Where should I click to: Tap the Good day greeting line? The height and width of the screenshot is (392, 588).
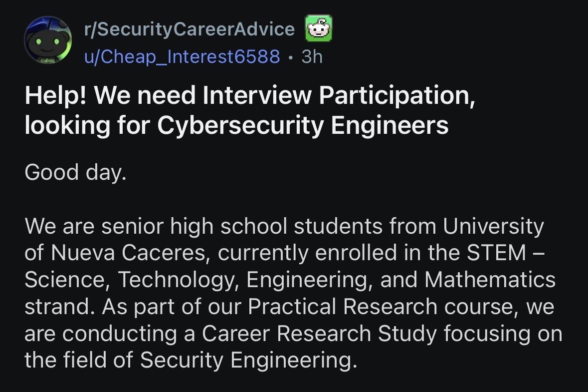tap(75, 172)
